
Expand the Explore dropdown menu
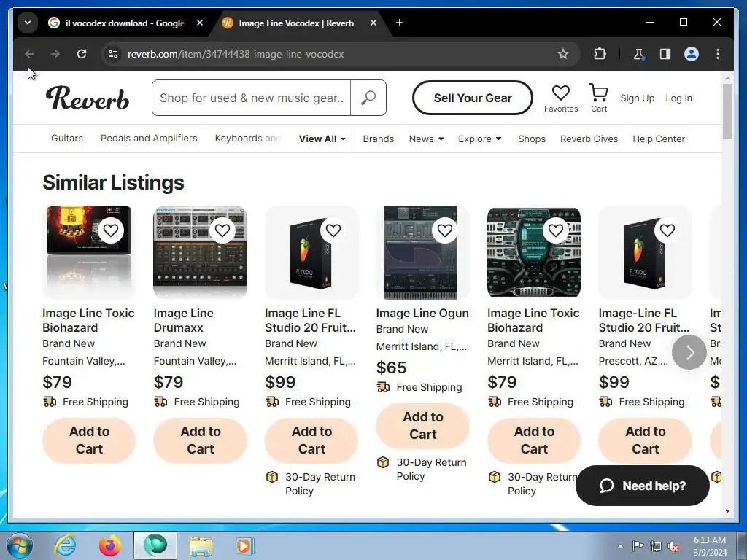[x=480, y=139]
